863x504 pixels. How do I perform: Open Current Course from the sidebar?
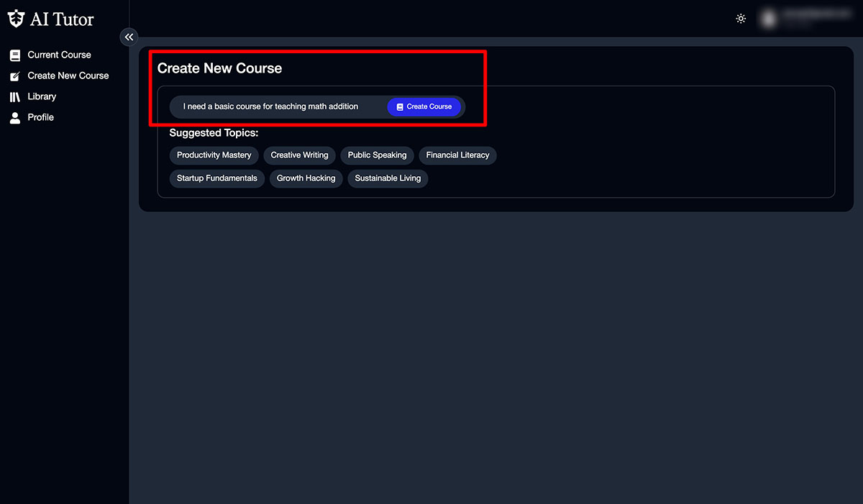click(59, 55)
